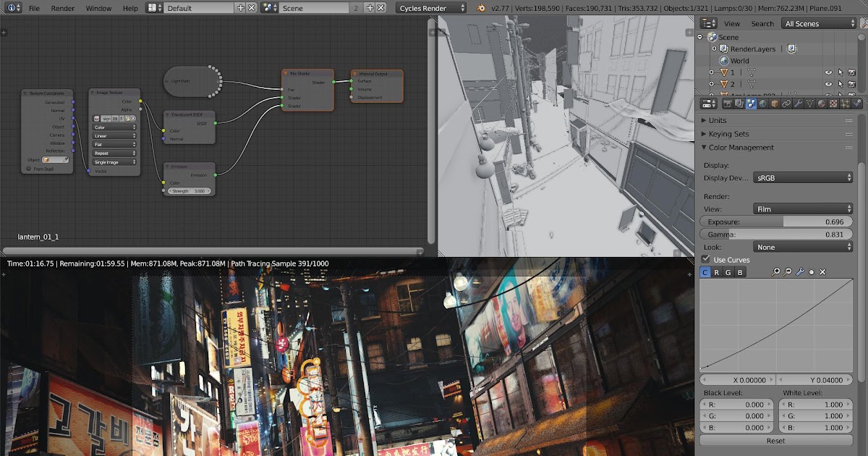Open the Look dropdown set to None
Viewport: 868px width, 456px height.
803,247
